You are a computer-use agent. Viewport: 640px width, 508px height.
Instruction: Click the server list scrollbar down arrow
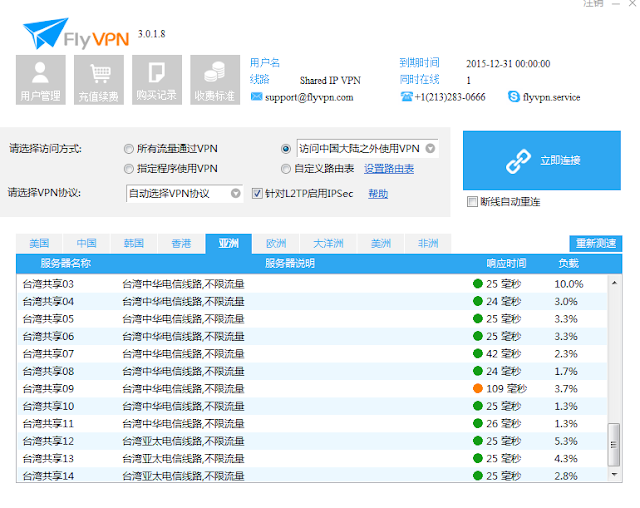point(614,474)
